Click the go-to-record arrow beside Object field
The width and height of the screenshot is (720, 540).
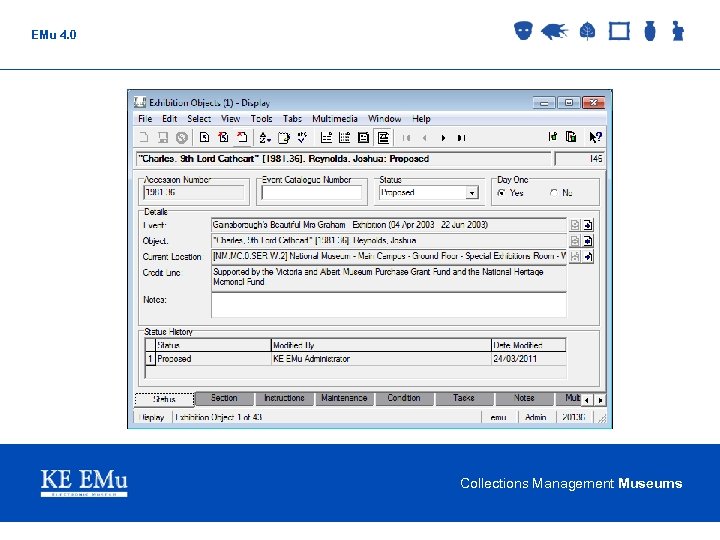pos(588,241)
